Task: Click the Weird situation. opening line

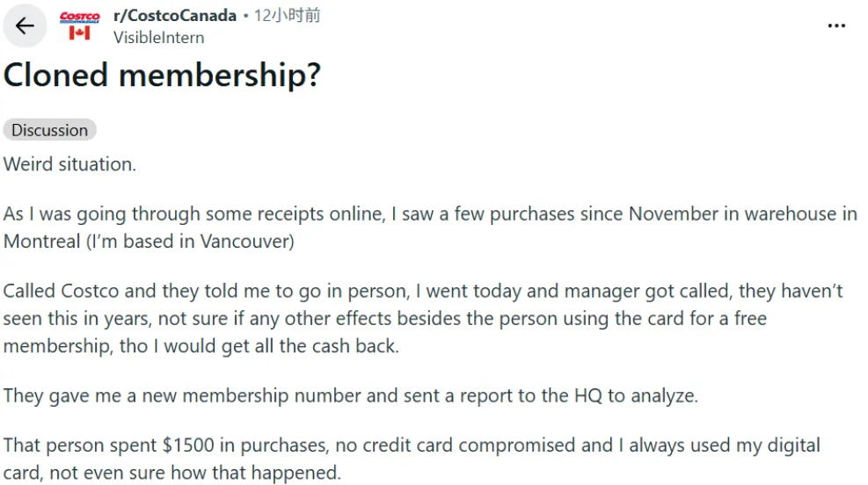Action: pyautogui.click(x=69, y=164)
